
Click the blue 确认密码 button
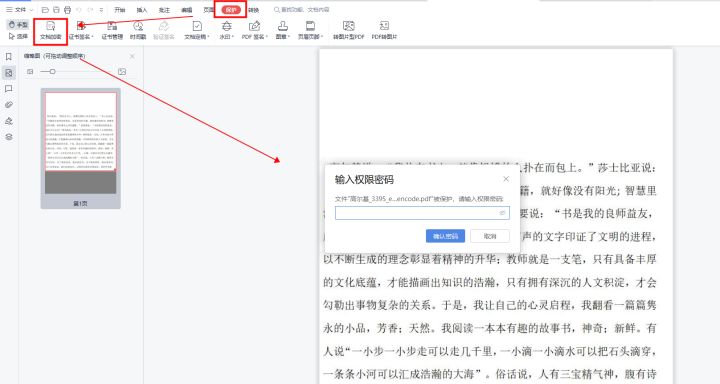[x=445, y=236]
